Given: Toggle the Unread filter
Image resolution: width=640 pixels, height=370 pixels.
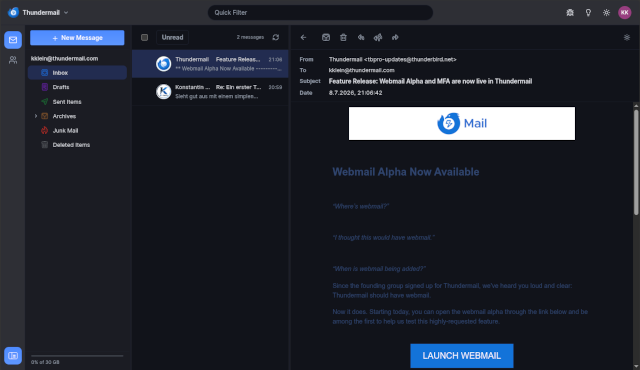Looking at the screenshot, I should [173, 38].
